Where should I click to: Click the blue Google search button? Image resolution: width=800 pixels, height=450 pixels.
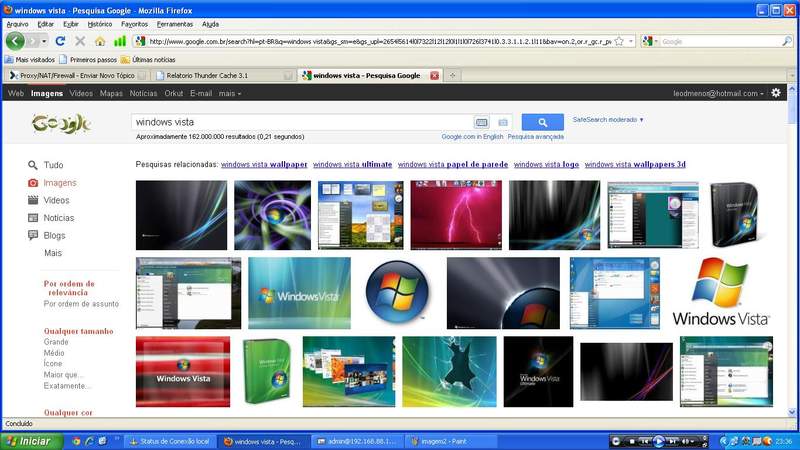pos(542,122)
